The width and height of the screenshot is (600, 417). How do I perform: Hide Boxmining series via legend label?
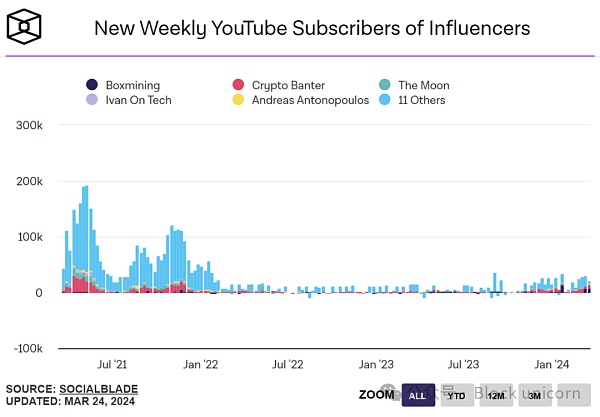[131, 85]
